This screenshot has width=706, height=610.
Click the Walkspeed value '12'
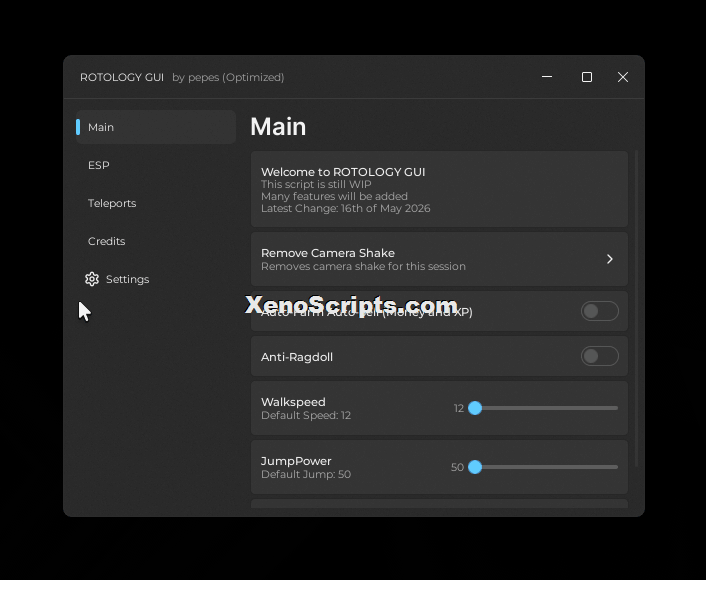(459, 408)
